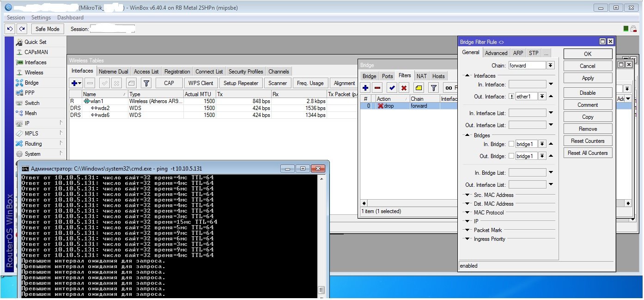644x300 pixels.
Task: Select the wlan1 row in Wireless Tables
Action: click(x=213, y=101)
